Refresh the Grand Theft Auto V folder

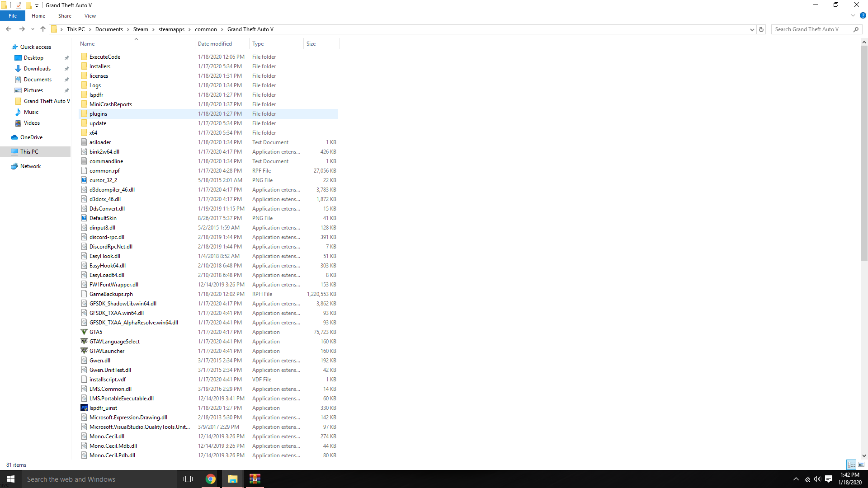pyautogui.click(x=761, y=29)
